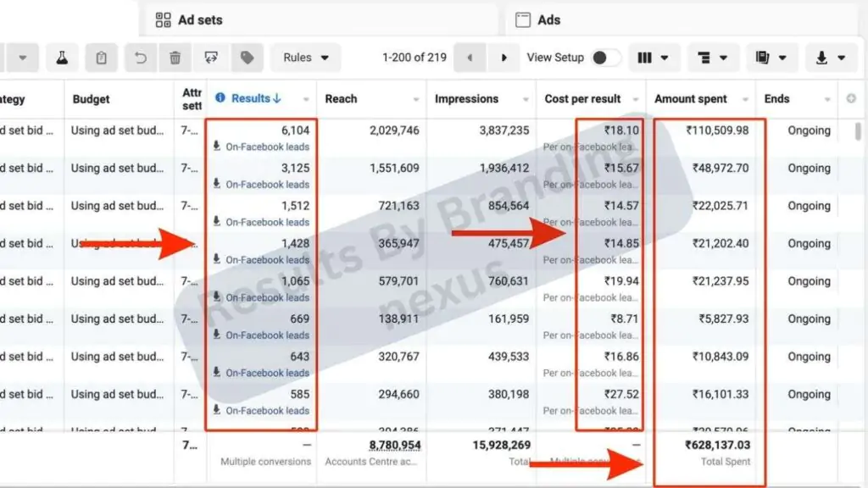Open the Reports dropdown
This screenshot has height=488, width=868.
[770, 58]
